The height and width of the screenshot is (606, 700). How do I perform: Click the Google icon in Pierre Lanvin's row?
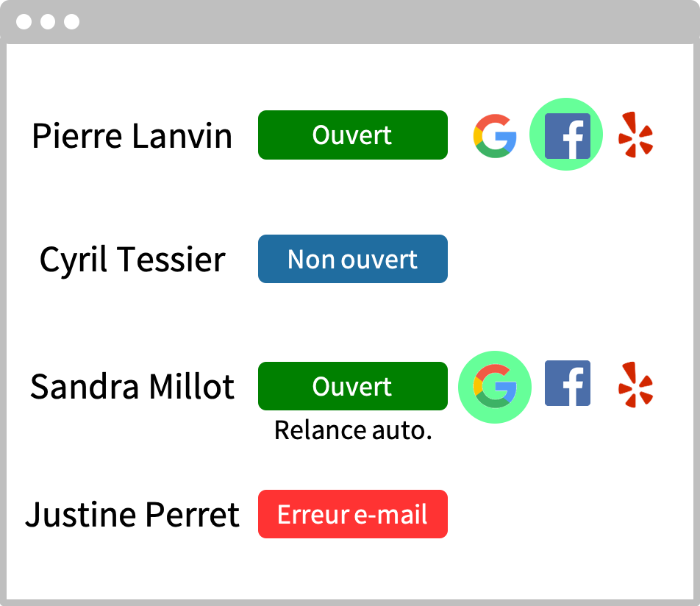(495, 136)
